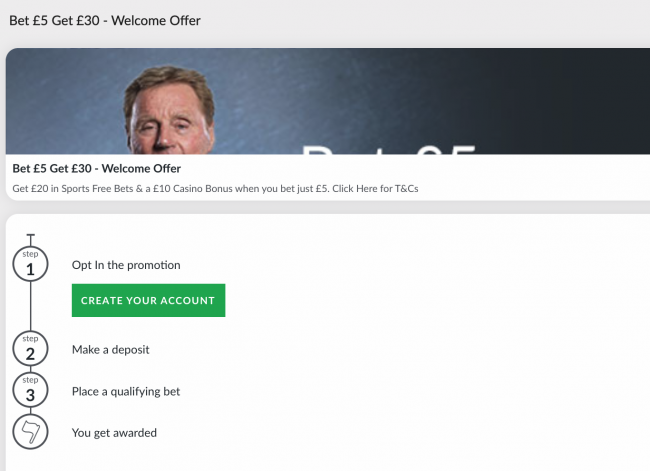Image resolution: width=650 pixels, height=471 pixels.
Task: Click the step 2 circle icon
Action: coord(30,350)
